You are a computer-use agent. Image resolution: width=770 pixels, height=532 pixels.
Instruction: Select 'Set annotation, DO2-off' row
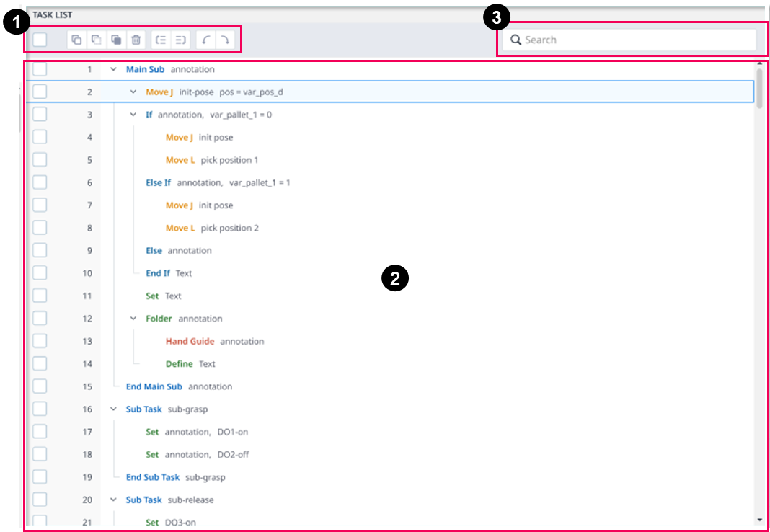[x=390, y=454]
